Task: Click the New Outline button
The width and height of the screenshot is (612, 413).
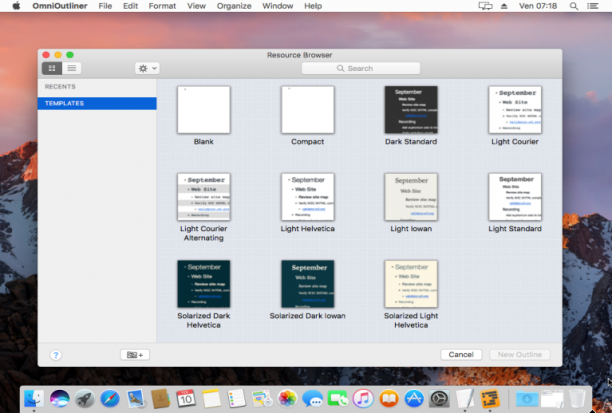Action: click(x=519, y=354)
